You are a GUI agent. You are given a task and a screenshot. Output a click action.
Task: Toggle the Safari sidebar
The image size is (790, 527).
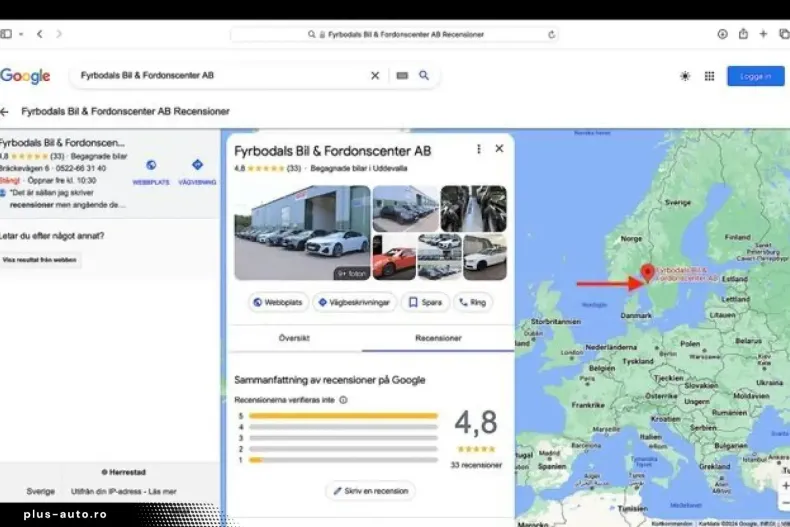pyautogui.click(x=7, y=34)
